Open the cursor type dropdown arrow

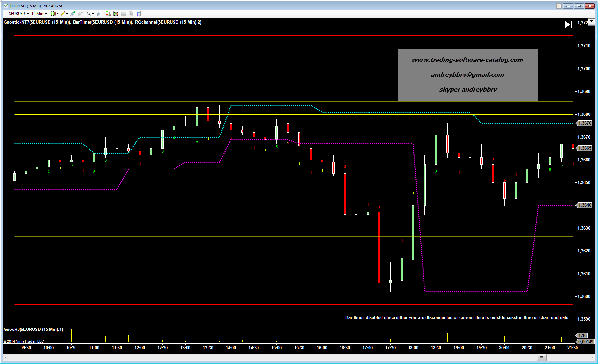(93, 14)
